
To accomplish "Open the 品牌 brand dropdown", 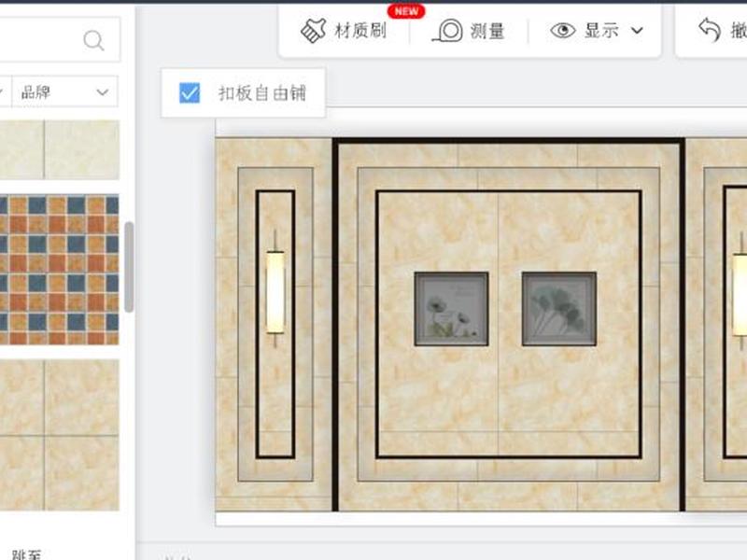I will click(64, 91).
